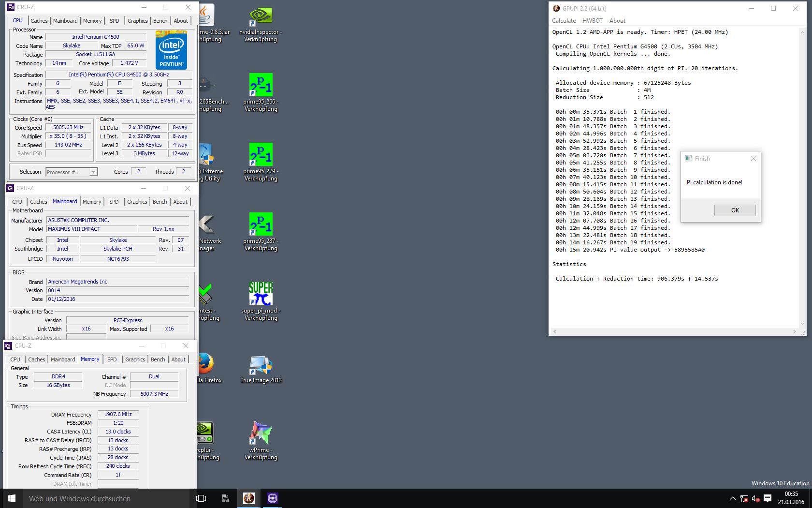This screenshot has width=812, height=508.
Task: Switch to GPUPI taskbar icon
Action: 249,498
